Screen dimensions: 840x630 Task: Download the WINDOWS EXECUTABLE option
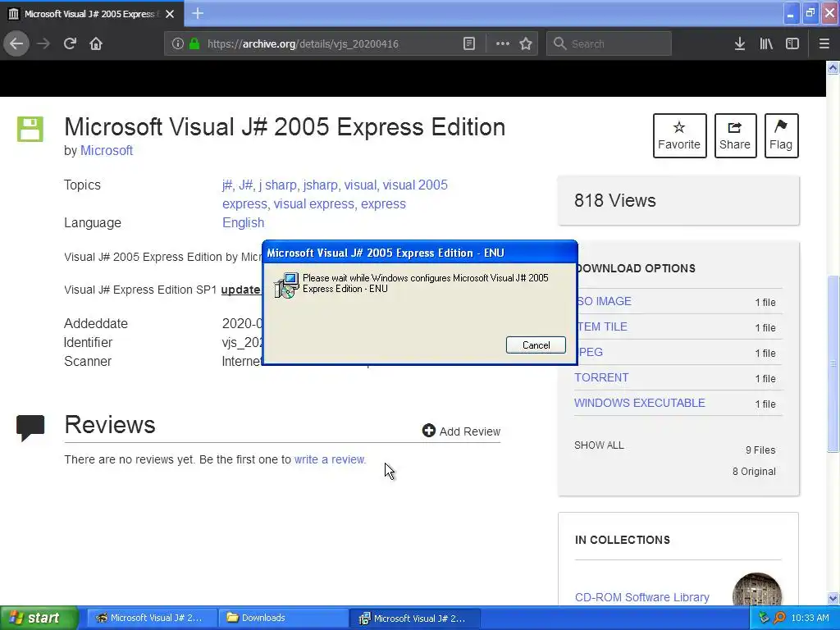pyautogui.click(x=640, y=403)
